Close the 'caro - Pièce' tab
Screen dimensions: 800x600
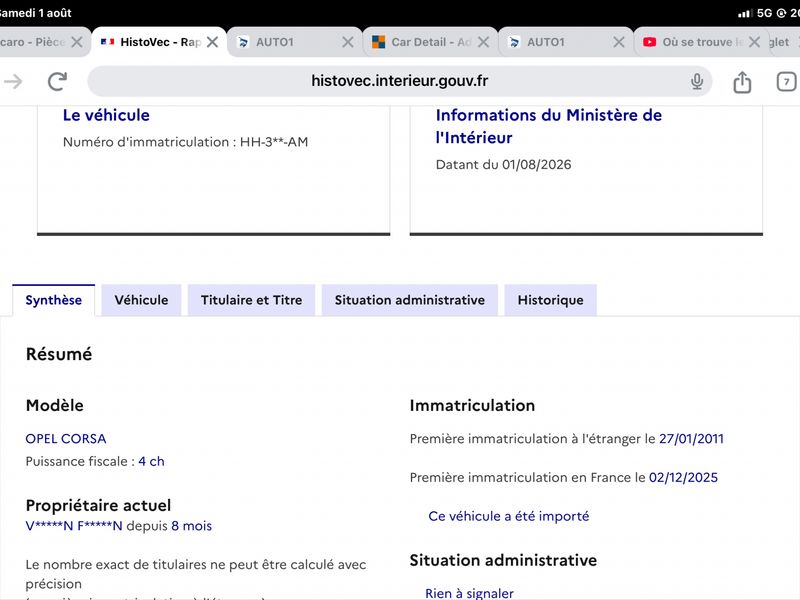pyautogui.click(x=77, y=42)
